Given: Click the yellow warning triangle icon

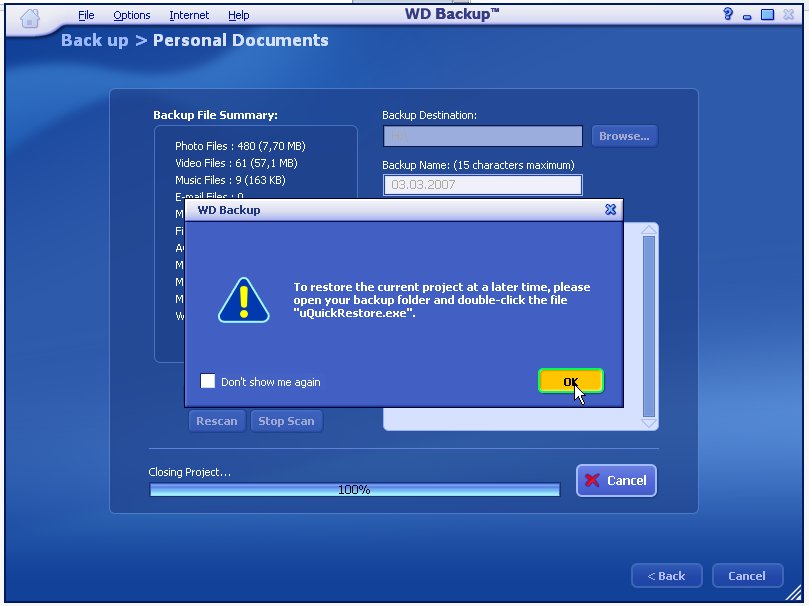Looking at the screenshot, I should (244, 300).
